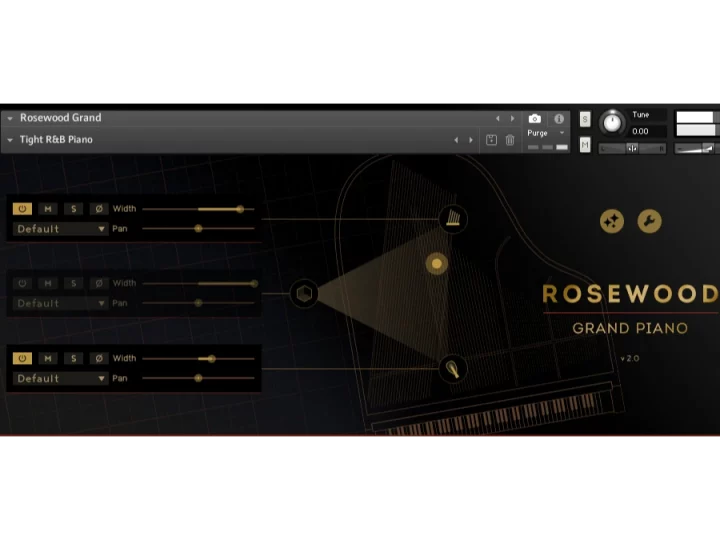Save the Tight R&B Piano snapshot
The width and height of the screenshot is (720, 540).
coord(491,140)
